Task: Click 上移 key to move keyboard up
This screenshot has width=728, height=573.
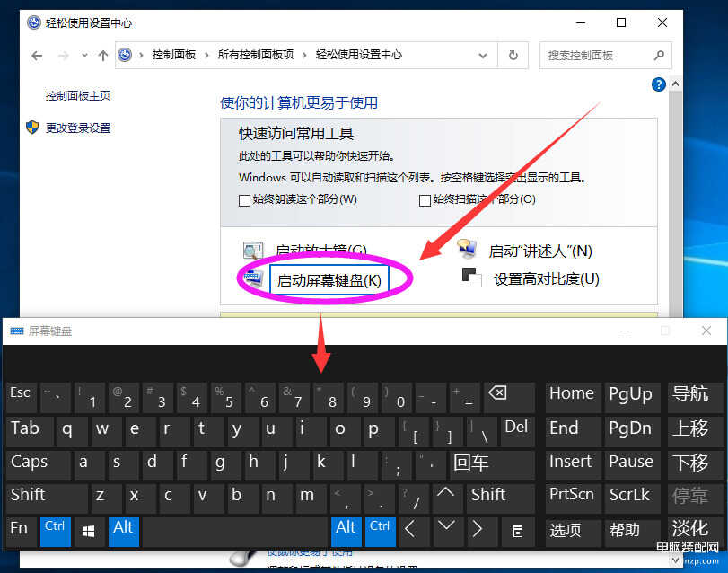Action: click(695, 432)
